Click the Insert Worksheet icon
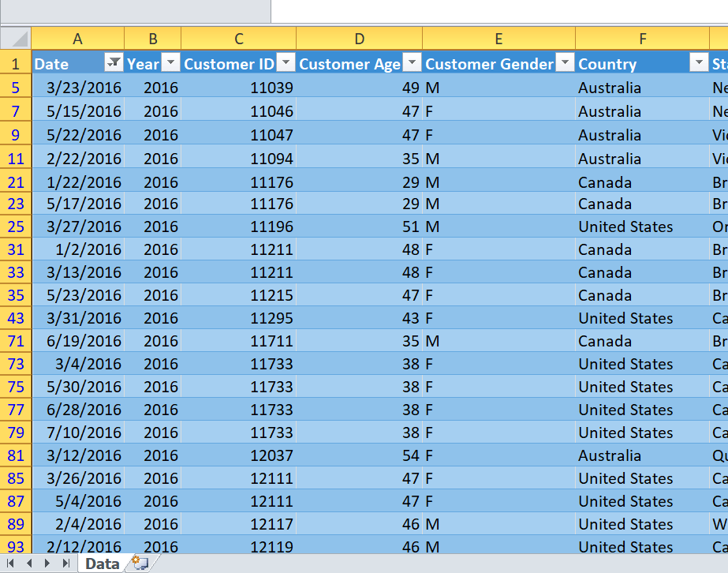728x573 pixels. [x=140, y=563]
